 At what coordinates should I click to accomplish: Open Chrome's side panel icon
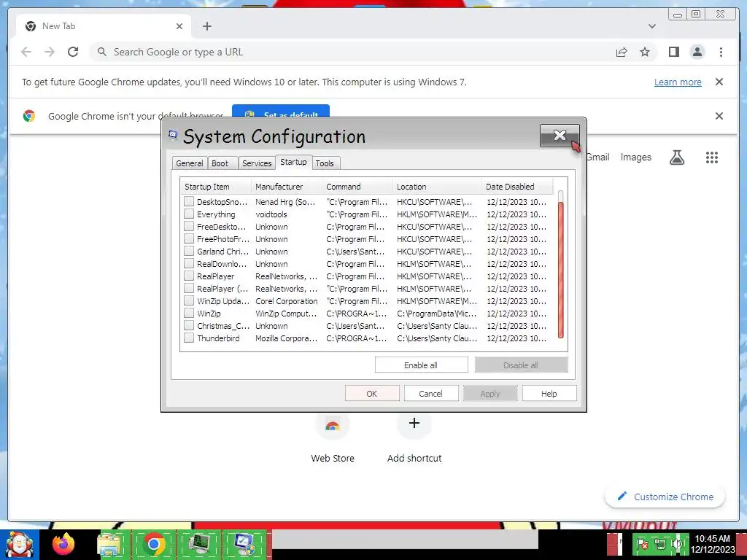673,52
